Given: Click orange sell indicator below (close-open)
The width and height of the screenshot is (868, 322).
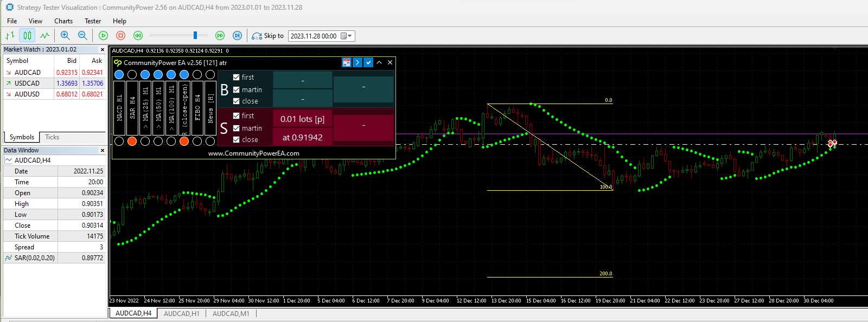Looking at the screenshot, I should pyautogui.click(x=184, y=141).
